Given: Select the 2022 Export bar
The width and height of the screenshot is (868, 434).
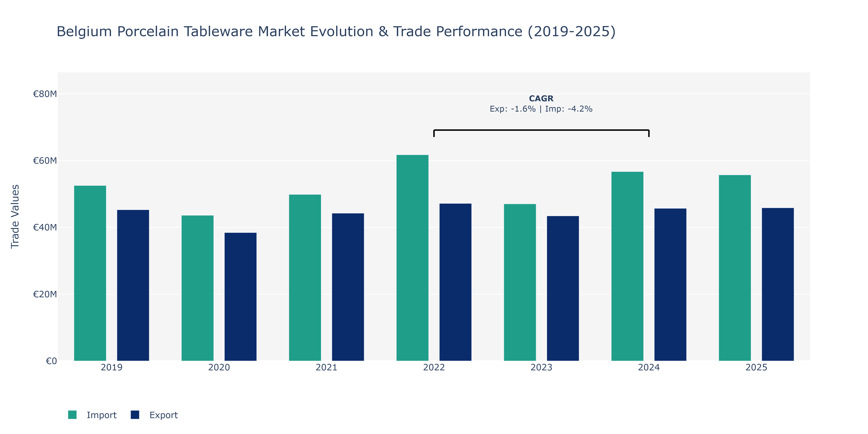Looking at the screenshot, I should [x=456, y=282].
